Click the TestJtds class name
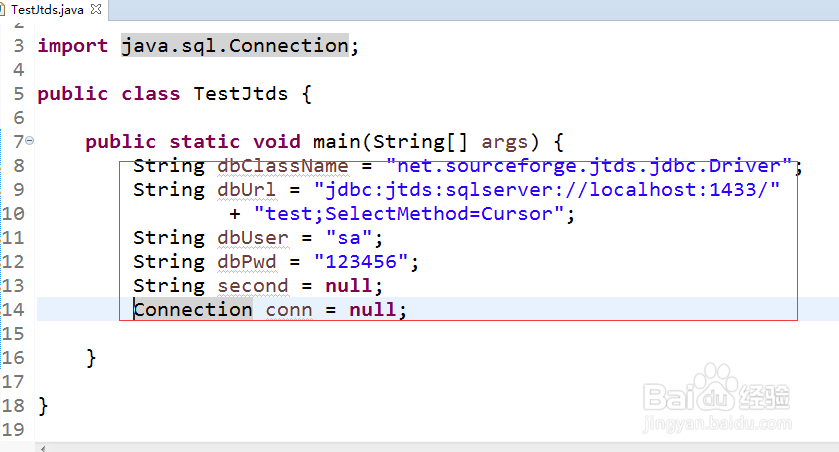This screenshot has height=452, width=839. (241, 94)
